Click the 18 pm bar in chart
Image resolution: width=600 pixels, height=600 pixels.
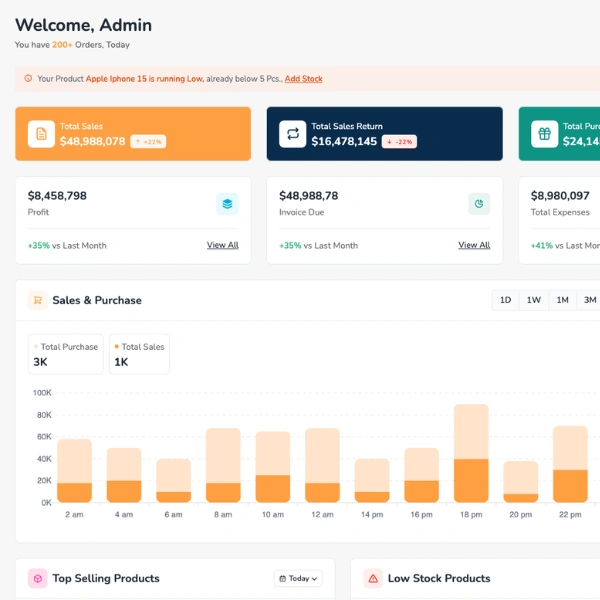pos(471,453)
